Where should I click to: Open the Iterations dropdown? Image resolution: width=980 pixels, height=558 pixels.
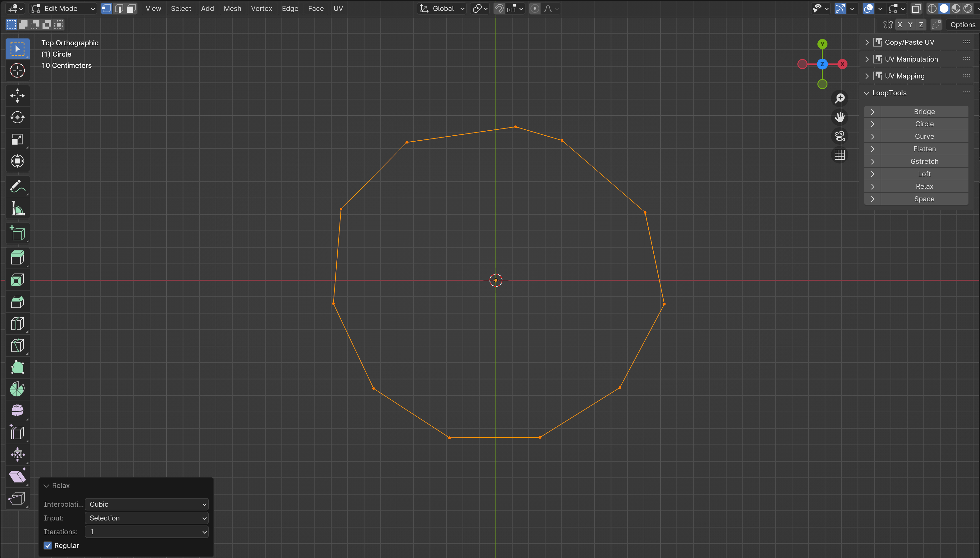(x=147, y=532)
